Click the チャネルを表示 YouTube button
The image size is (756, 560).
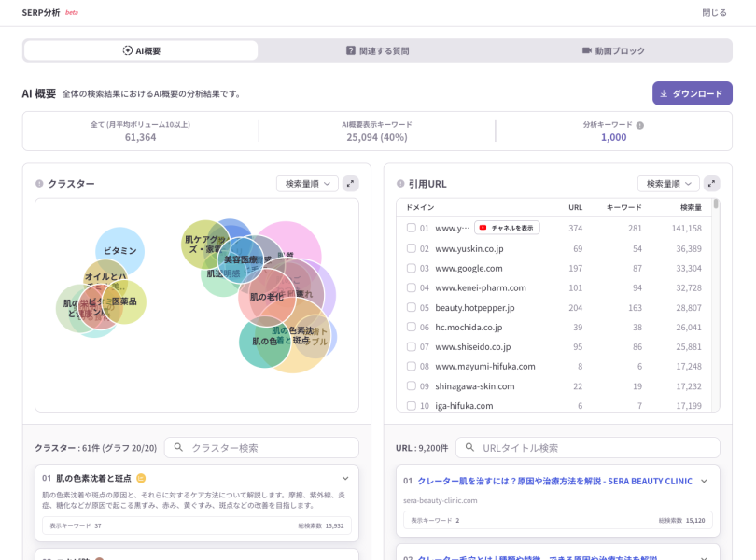tap(507, 228)
